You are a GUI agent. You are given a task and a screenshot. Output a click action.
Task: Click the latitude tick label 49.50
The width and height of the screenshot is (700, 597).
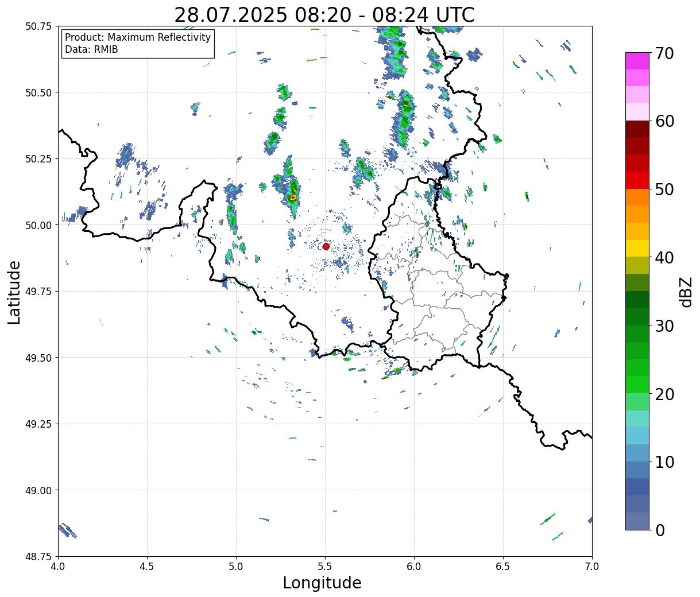(x=38, y=358)
